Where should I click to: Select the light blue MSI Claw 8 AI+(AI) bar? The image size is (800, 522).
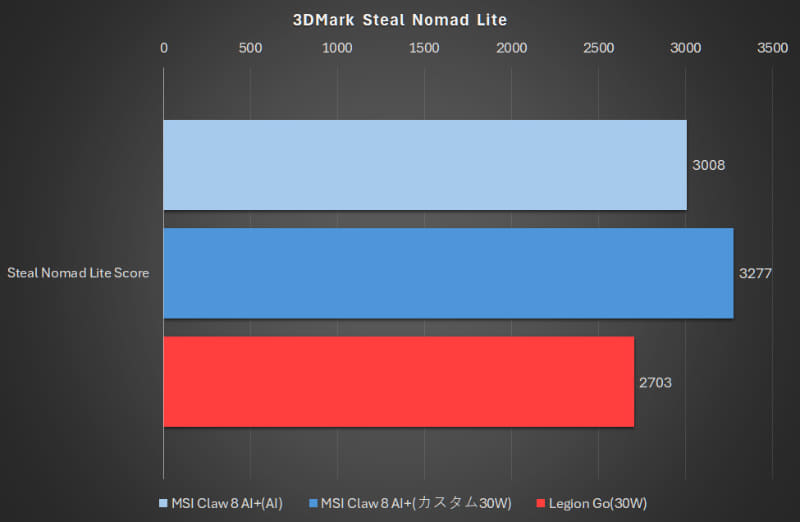[x=425, y=165]
